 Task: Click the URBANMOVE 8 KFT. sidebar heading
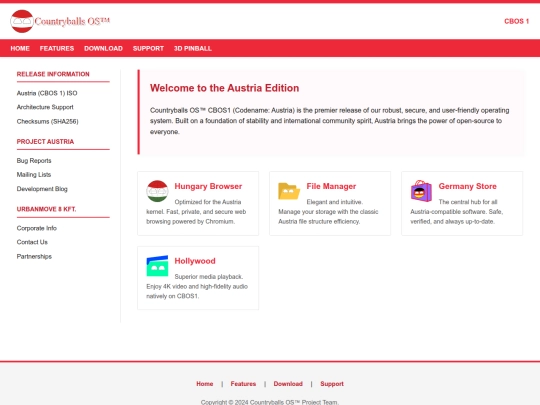click(46, 209)
